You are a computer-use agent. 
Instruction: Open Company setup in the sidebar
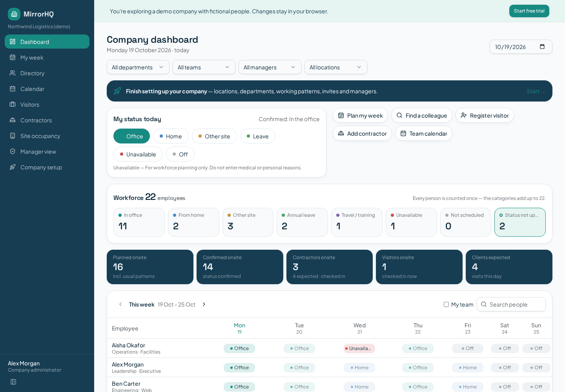click(47, 167)
